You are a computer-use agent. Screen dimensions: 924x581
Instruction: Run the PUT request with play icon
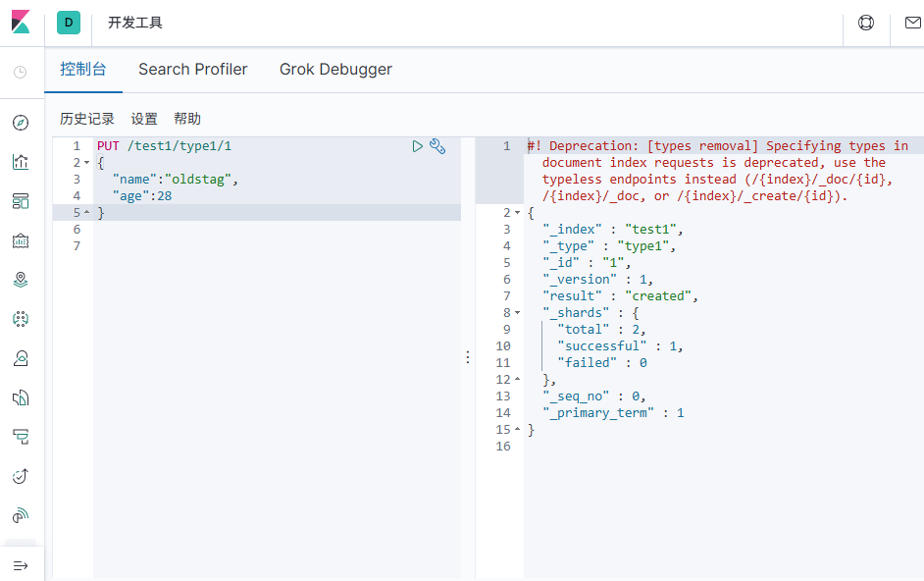coord(418,146)
